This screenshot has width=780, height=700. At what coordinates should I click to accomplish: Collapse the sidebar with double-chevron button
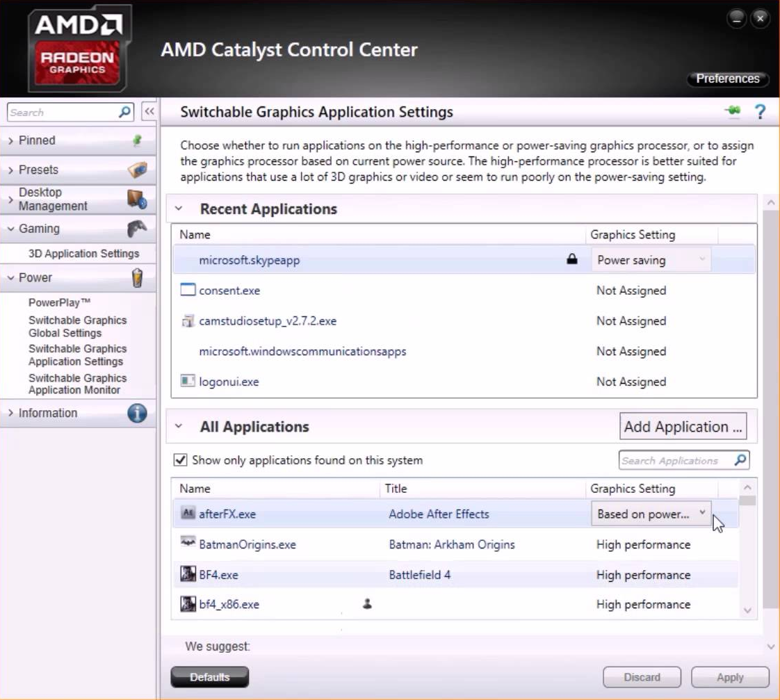coord(149,112)
